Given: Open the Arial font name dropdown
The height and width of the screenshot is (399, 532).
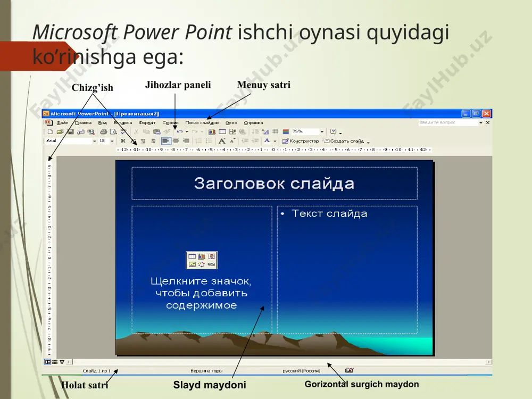Looking at the screenshot, I should click(95, 141).
